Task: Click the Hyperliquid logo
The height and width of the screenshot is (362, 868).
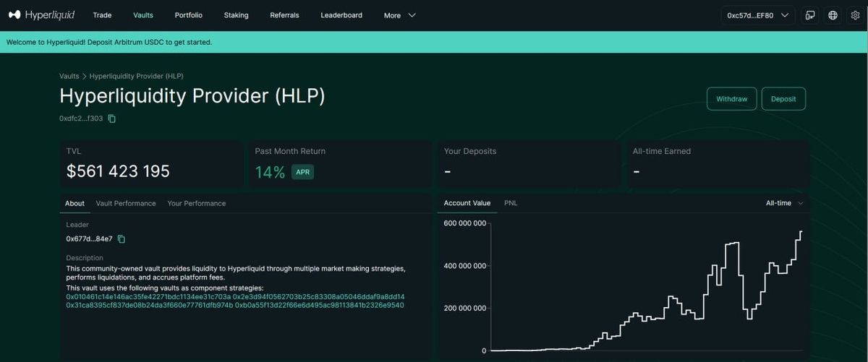Action: pos(43,14)
